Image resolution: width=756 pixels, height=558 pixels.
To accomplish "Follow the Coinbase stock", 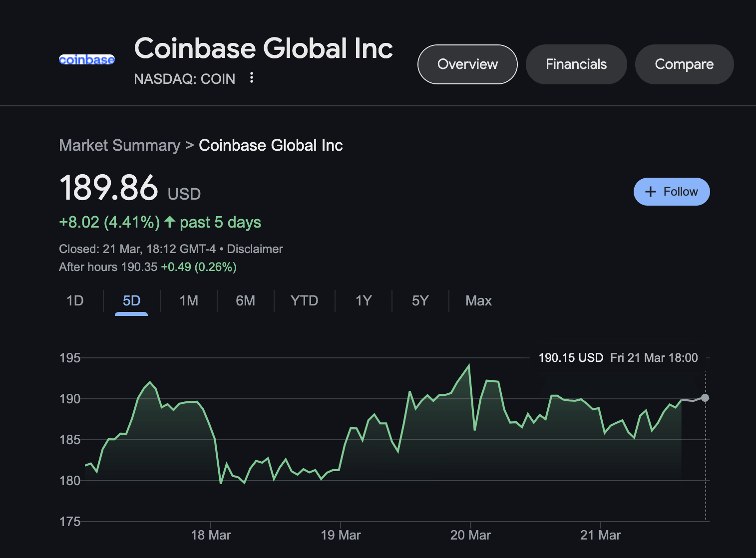I will point(671,192).
